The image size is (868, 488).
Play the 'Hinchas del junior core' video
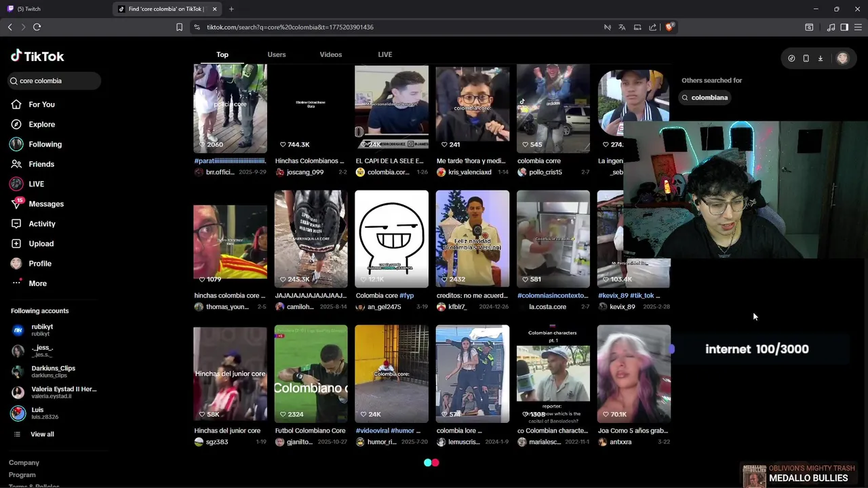230,374
